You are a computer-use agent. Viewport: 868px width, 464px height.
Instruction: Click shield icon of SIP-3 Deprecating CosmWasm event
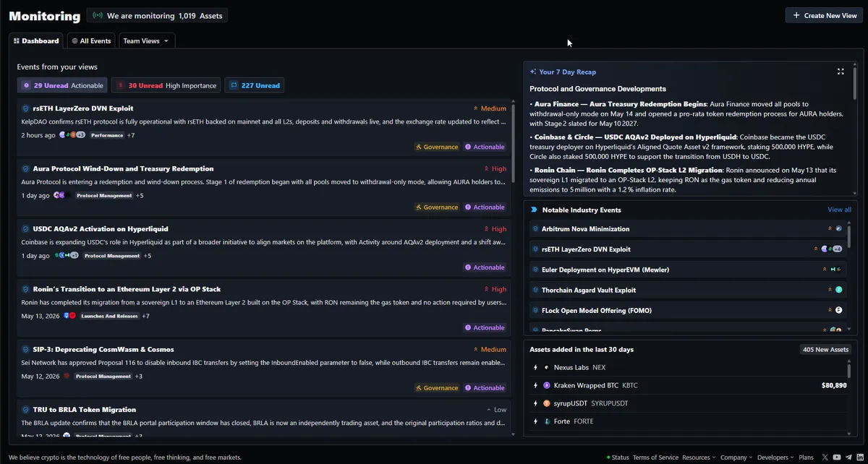click(26, 349)
